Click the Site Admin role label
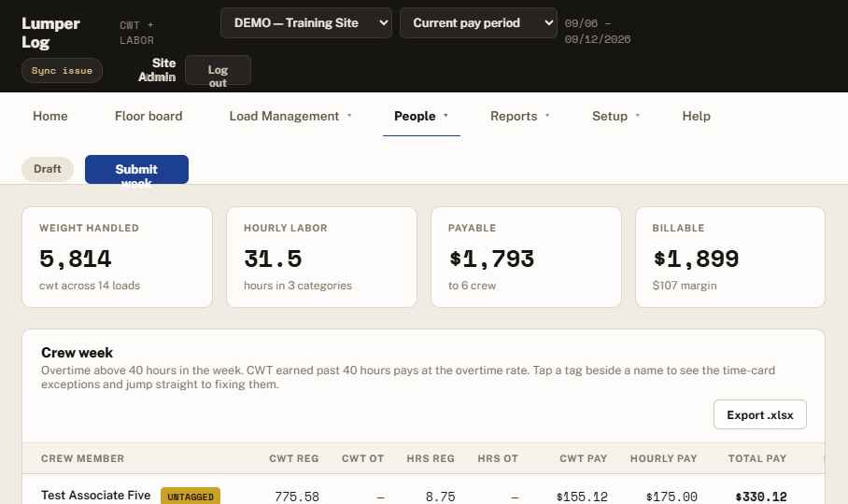The width and height of the screenshot is (848, 504). pyautogui.click(x=157, y=70)
